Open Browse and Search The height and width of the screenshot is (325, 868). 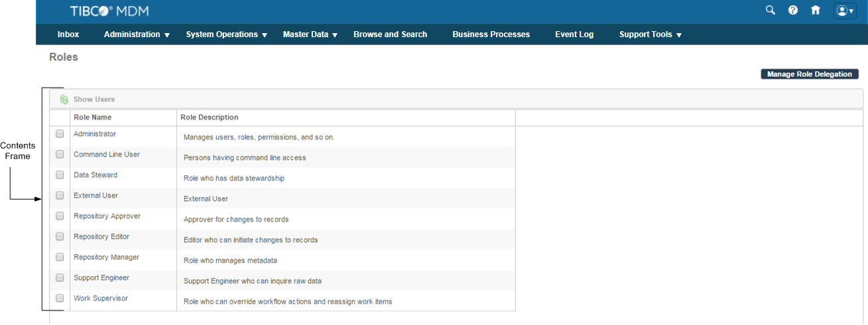[x=390, y=34]
